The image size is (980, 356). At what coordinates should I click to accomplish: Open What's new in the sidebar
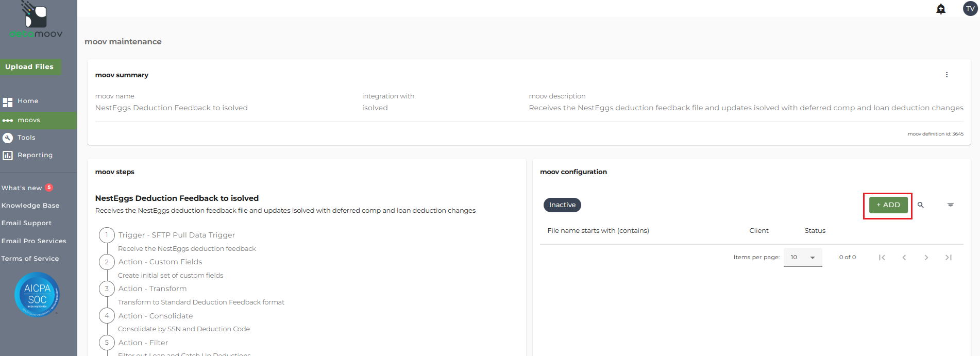(22, 188)
